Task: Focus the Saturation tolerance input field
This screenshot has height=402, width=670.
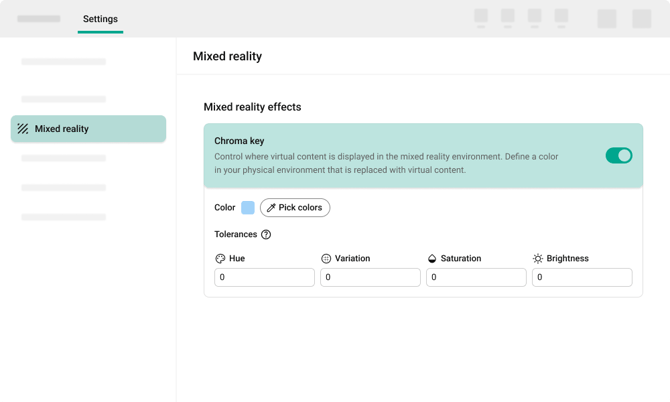Action: coord(476,277)
